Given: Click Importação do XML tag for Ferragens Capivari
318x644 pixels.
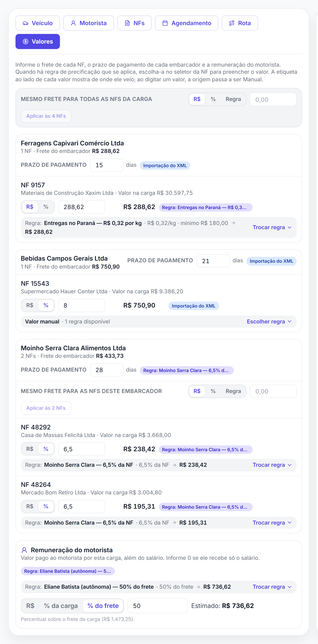Looking at the screenshot, I should pyautogui.click(x=165, y=166).
